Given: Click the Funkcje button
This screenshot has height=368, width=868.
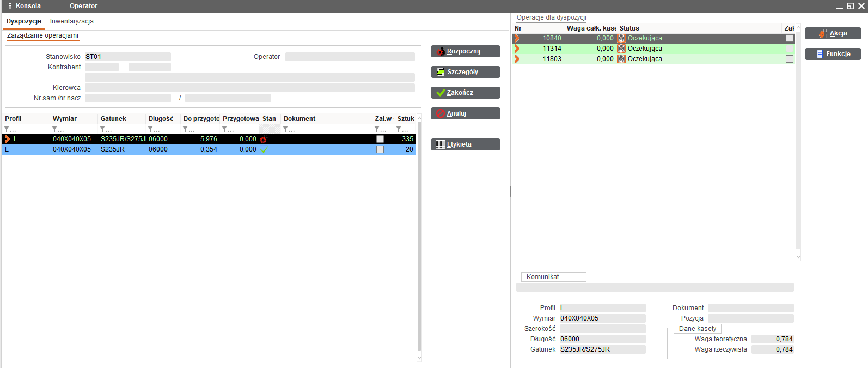Looking at the screenshot, I should coord(833,54).
